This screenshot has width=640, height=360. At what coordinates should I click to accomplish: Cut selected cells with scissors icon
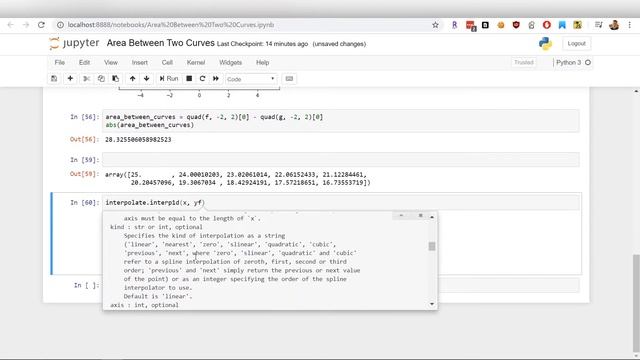point(87,79)
